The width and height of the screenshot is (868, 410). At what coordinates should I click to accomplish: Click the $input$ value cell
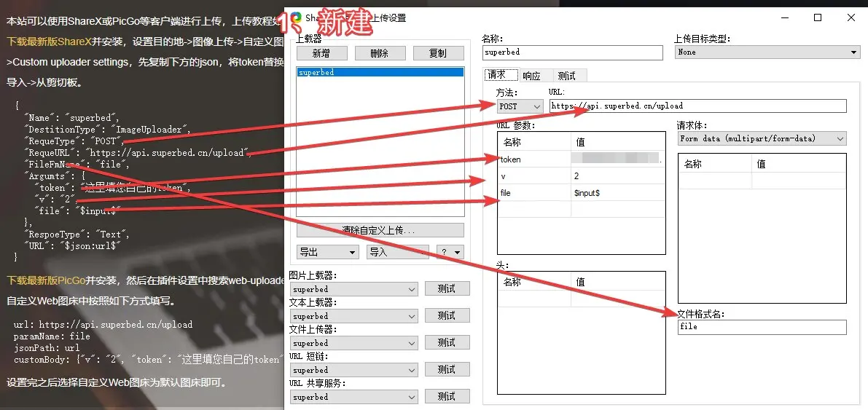coord(618,193)
